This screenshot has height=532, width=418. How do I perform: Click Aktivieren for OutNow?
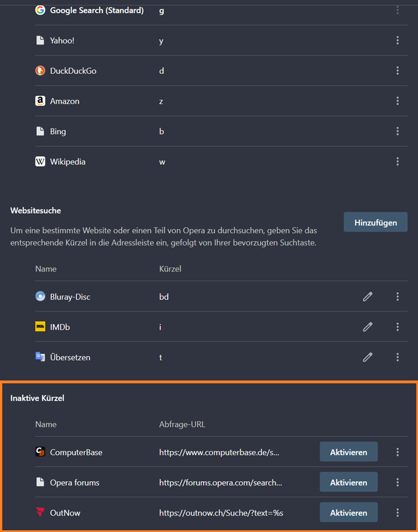348,512
